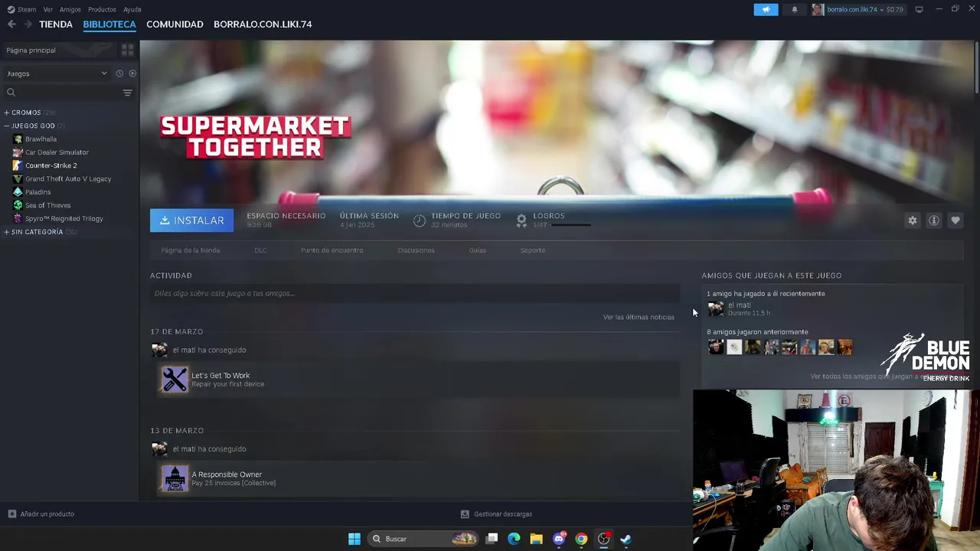This screenshot has height=551, width=980.
Task: Open File Explorer from taskbar
Action: click(536, 539)
